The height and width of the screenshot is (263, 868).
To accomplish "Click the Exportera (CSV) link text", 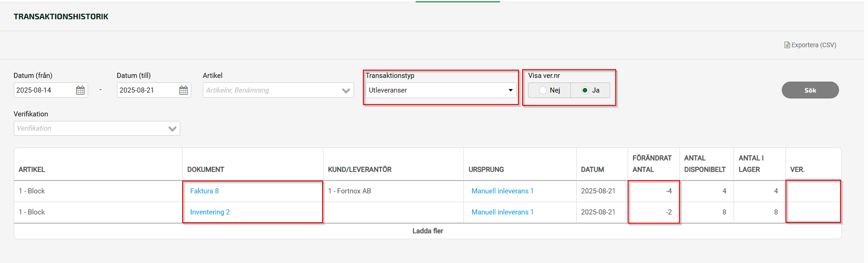I will pos(813,45).
